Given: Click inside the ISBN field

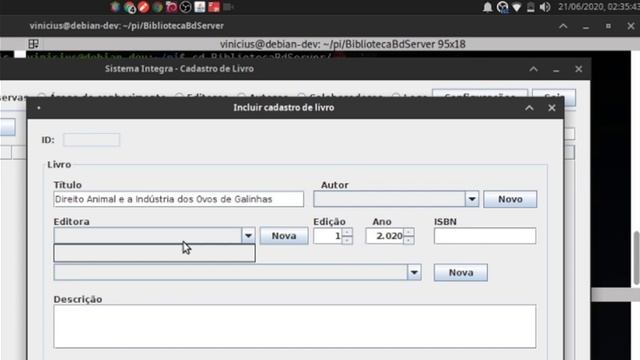Looking at the screenshot, I should [485, 236].
